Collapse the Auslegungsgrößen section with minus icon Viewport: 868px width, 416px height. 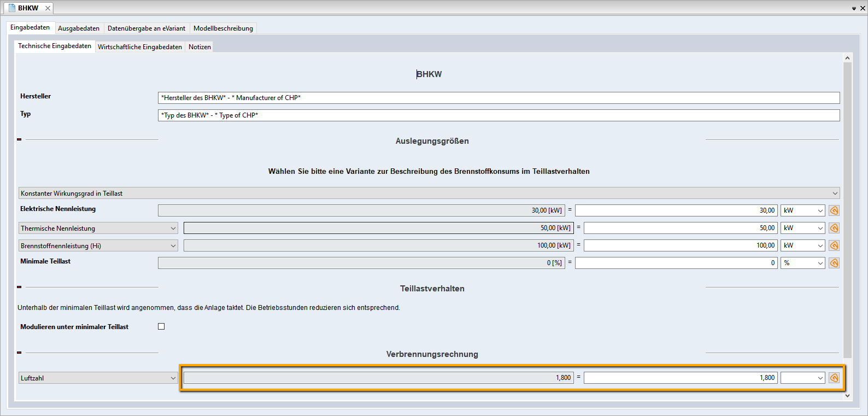pos(19,139)
